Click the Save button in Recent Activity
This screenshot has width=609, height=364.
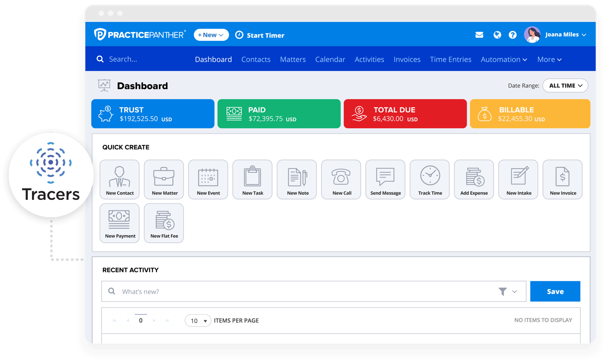(x=555, y=291)
